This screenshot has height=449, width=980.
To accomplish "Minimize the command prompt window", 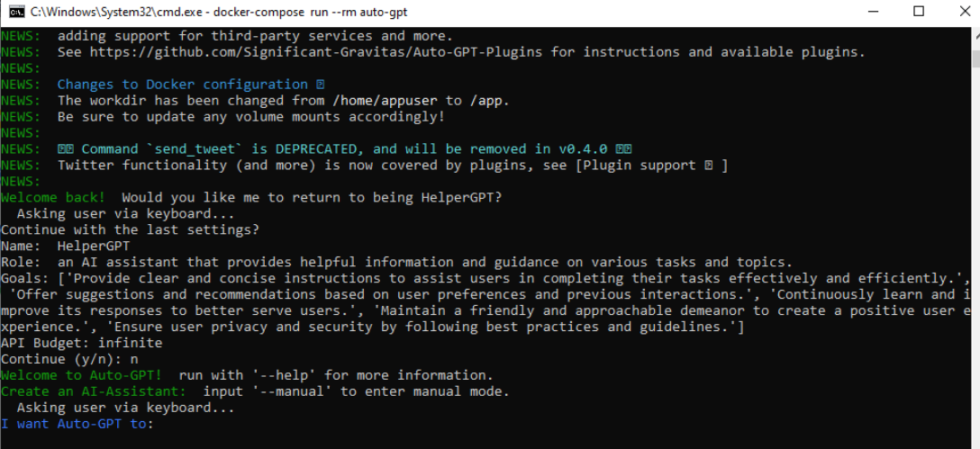I will pos(873,12).
